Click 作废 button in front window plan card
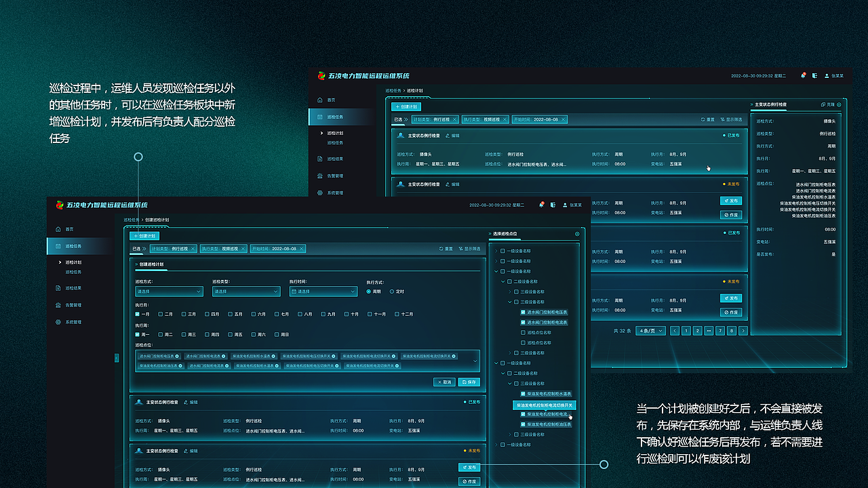This screenshot has width=868, height=488. point(469,481)
